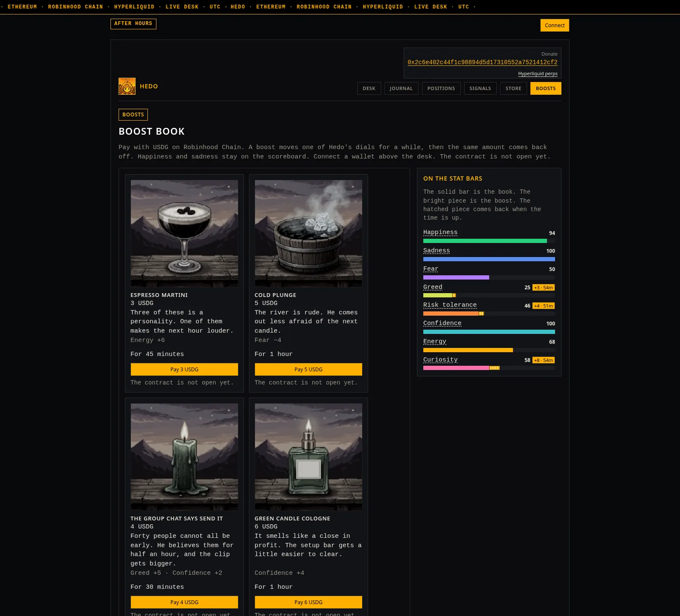Click the Pay 5 USDG button
Viewport: 680px width, 616px height.
click(x=309, y=369)
